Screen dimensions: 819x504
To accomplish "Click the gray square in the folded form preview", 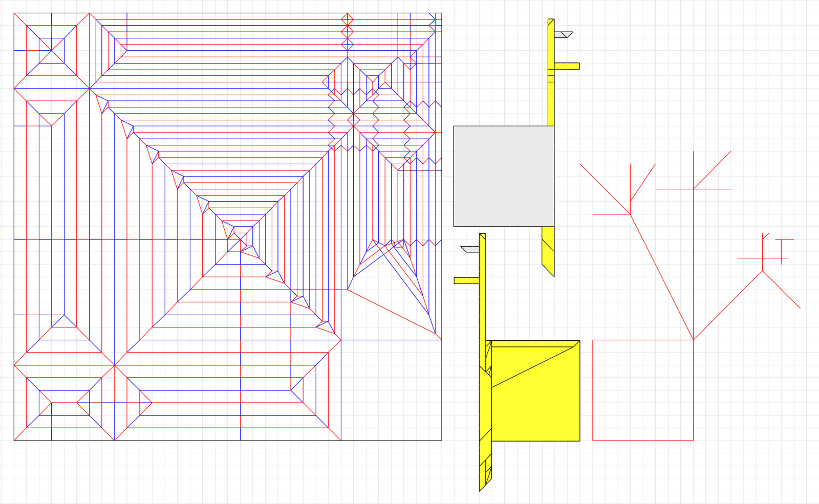I will pos(504,177).
